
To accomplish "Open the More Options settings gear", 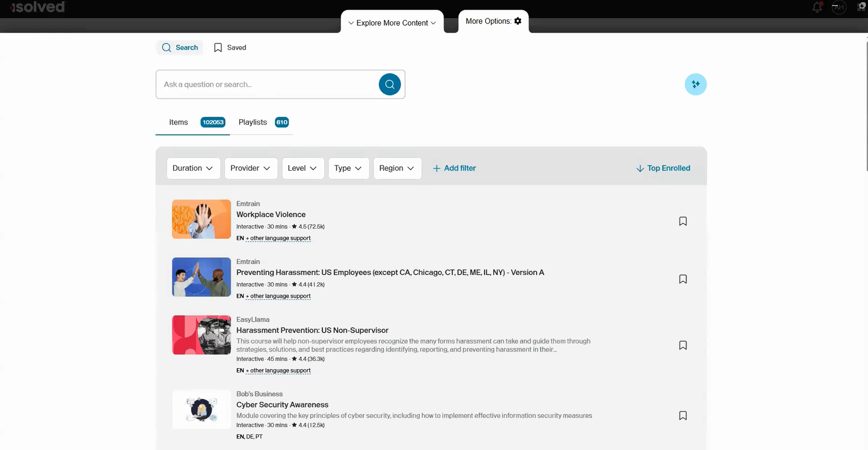I will 518,21.
